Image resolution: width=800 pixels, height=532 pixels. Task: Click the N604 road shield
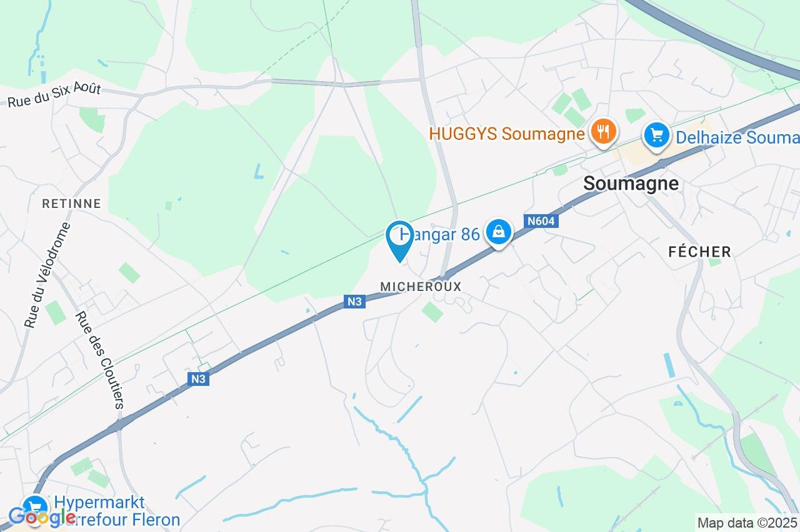coord(541,221)
